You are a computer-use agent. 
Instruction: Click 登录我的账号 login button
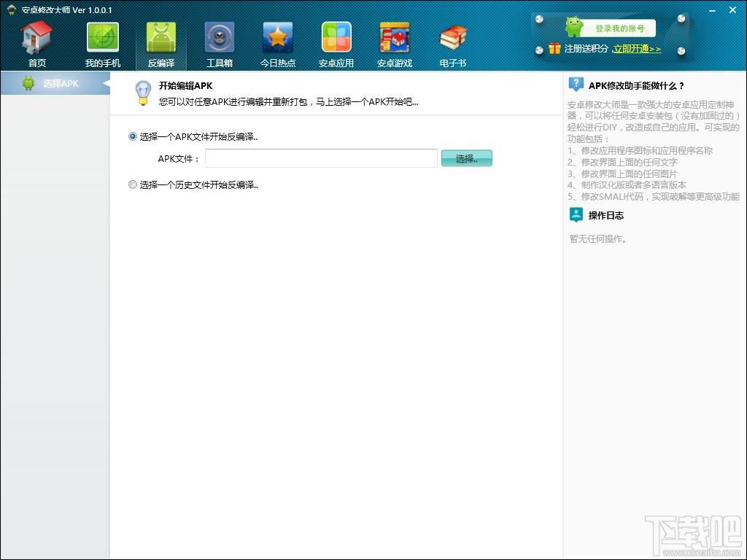(x=619, y=28)
